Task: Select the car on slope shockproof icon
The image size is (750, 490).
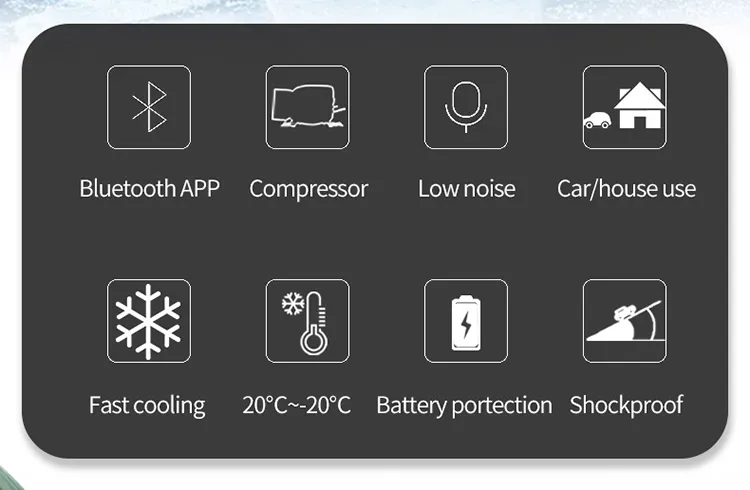Action: (625, 321)
